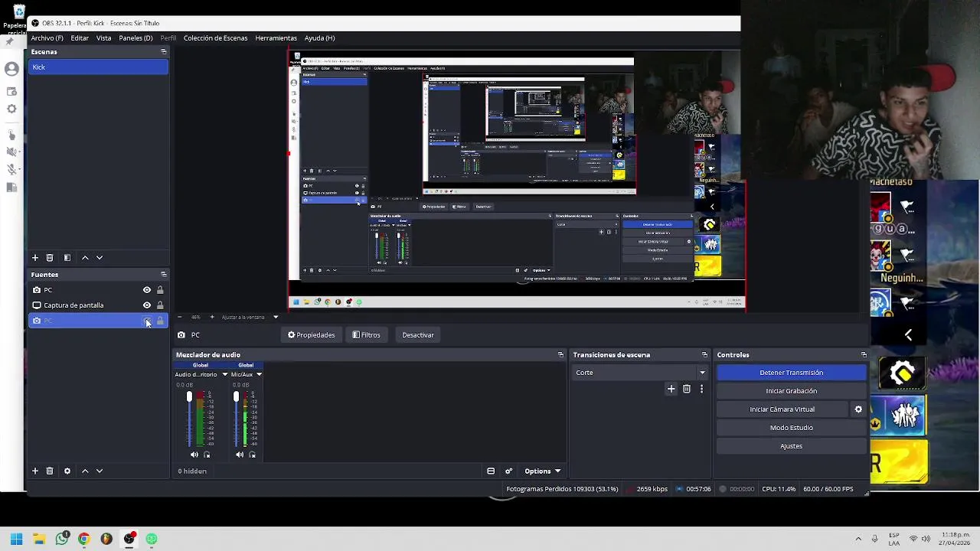
Task: Open the Ajustar a la ventana scaling dropdown
Action: point(250,317)
